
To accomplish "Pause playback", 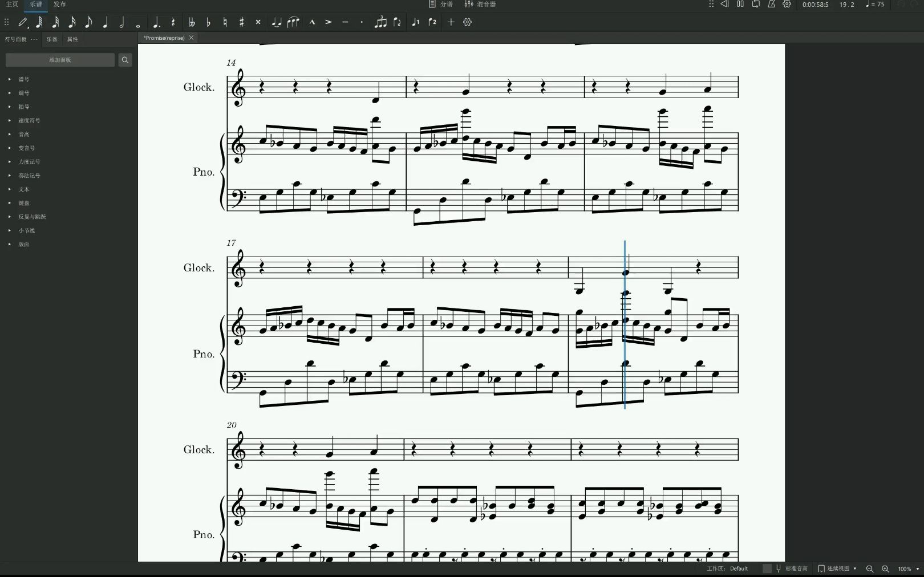I will 740,4.
